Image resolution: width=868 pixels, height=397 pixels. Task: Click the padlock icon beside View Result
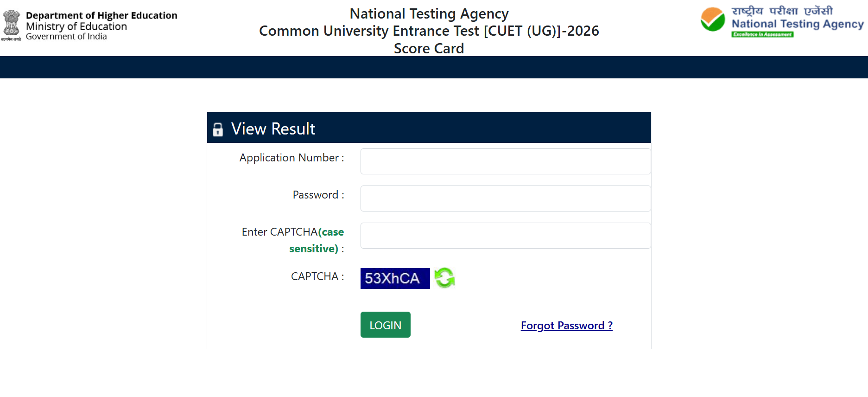[x=218, y=129]
